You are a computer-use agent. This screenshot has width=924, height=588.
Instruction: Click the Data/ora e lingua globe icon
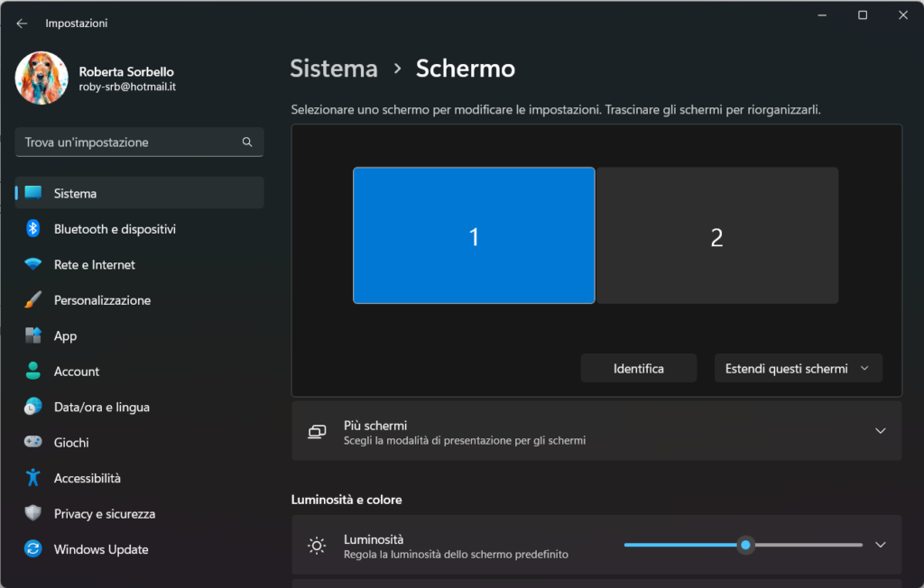tap(33, 407)
